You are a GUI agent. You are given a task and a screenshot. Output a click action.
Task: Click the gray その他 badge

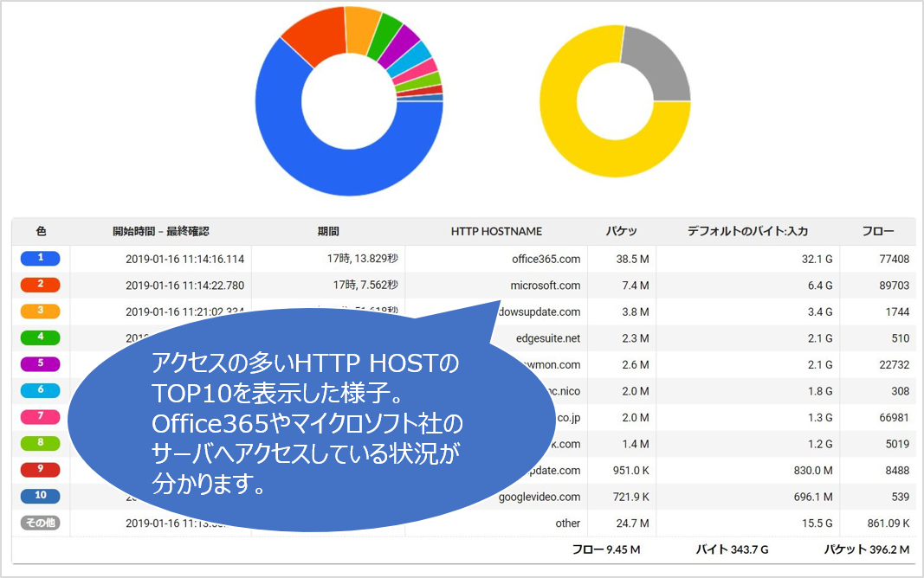(40, 523)
